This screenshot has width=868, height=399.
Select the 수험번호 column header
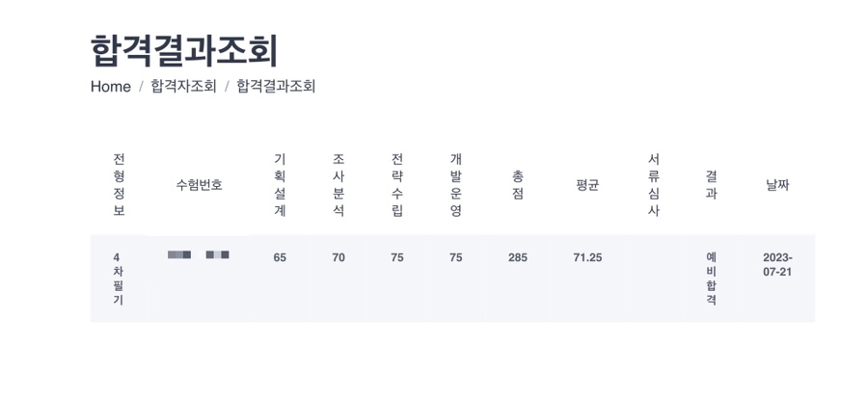click(200, 185)
